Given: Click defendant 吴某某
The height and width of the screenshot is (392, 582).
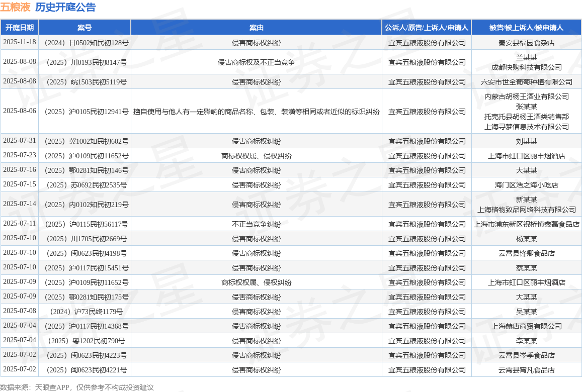Looking at the screenshot, I should (x=526, y=312).
